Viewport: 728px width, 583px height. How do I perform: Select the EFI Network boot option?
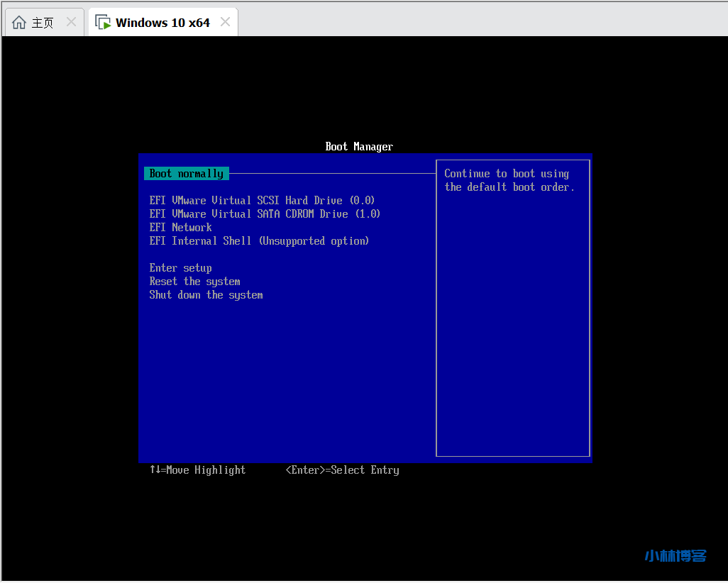[180, 228]
